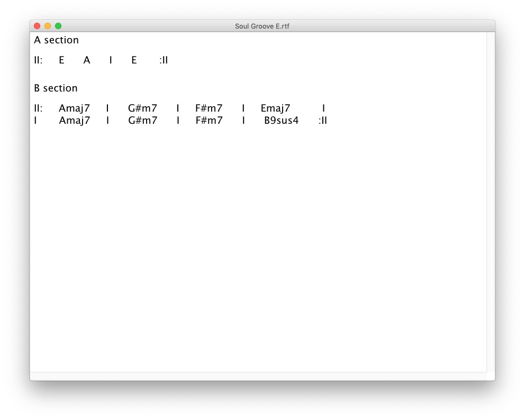
Task: Click the F#m7 chord in second B-section line
Action: tap(209, 121)
